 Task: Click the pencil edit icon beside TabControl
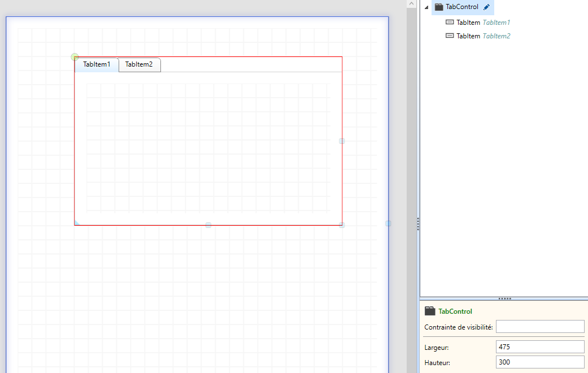click(x=487, y=7)
